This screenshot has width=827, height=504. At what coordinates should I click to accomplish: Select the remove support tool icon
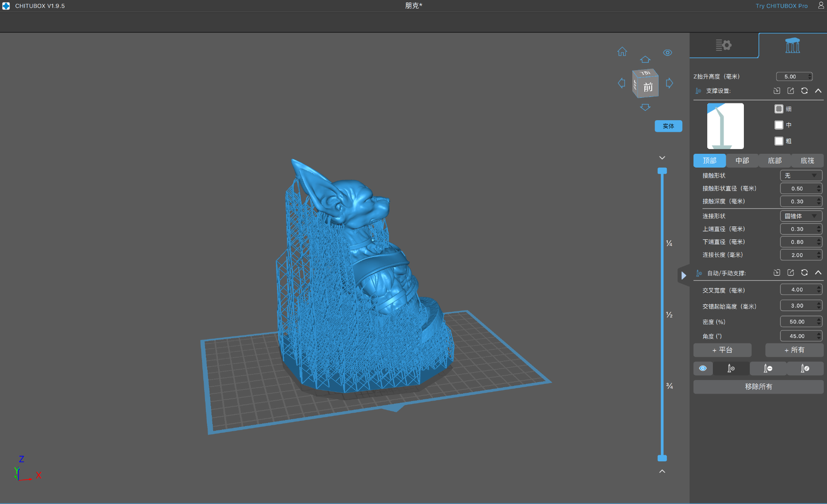click(x=768, y=368)
